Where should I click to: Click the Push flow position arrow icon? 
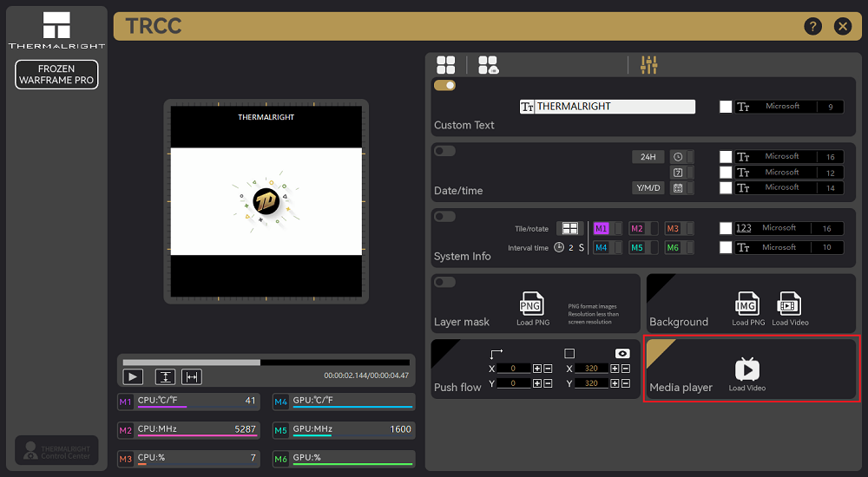click(496, 353)
